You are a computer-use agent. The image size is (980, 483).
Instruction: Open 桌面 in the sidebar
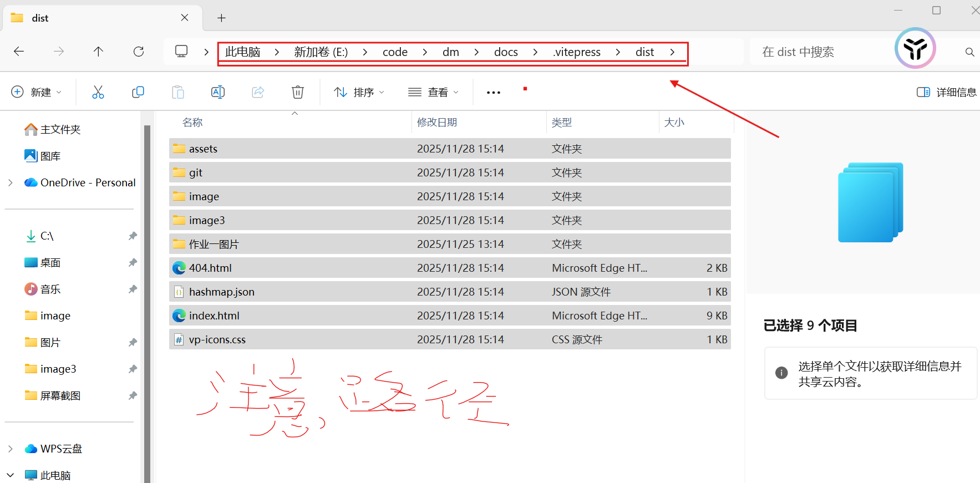click(43, 262)
